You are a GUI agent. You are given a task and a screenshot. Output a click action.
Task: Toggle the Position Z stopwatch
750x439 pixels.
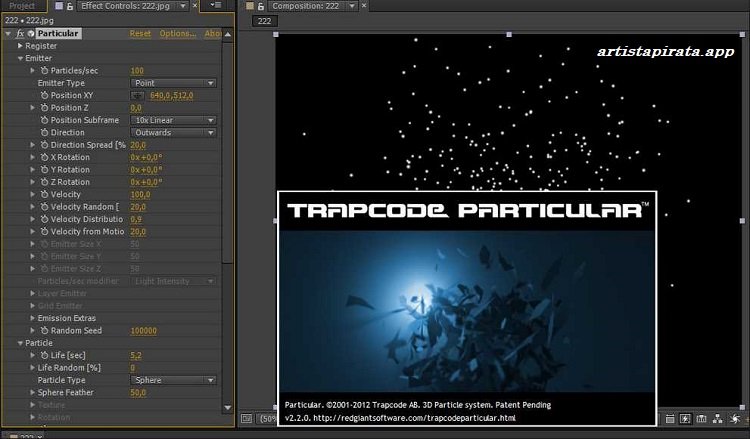[x=44, y=108]
